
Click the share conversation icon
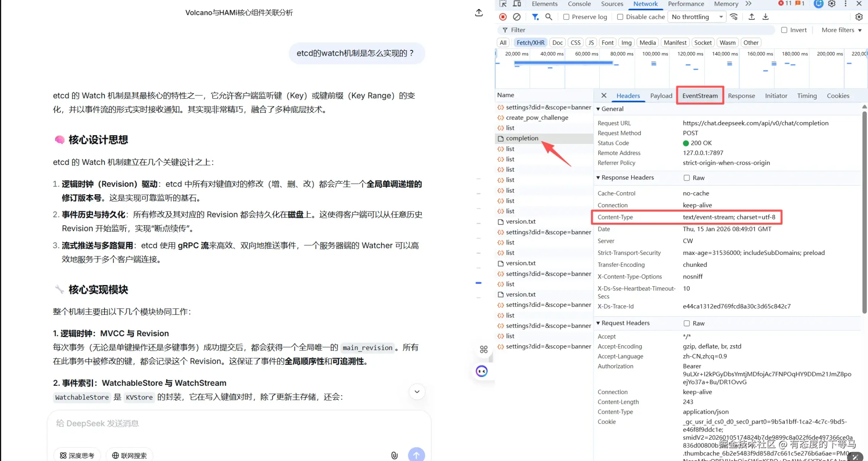pos(479,13)
